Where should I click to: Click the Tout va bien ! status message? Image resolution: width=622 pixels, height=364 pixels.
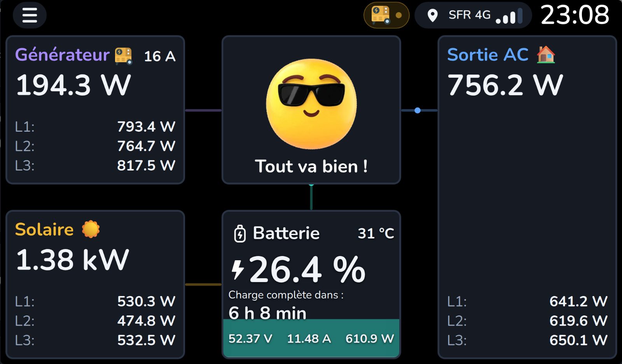(x=311, y=166)
